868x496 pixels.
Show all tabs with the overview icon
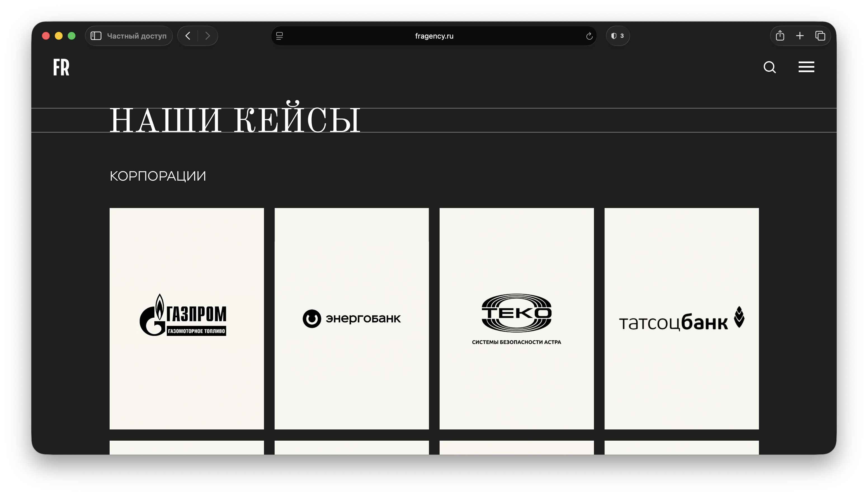820,36
